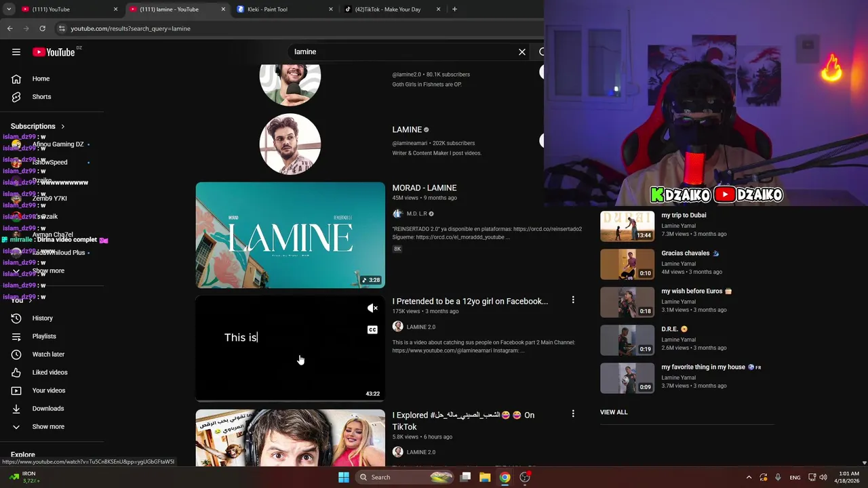Expand Show more under Subscriptions

[x=48, y=271]
